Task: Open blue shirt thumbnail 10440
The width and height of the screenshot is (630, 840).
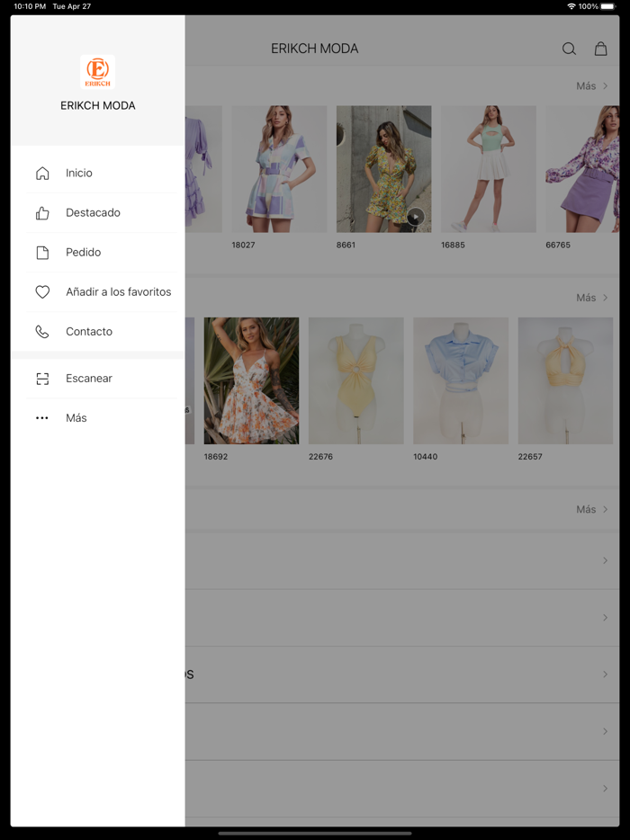Action: [461, 380]
